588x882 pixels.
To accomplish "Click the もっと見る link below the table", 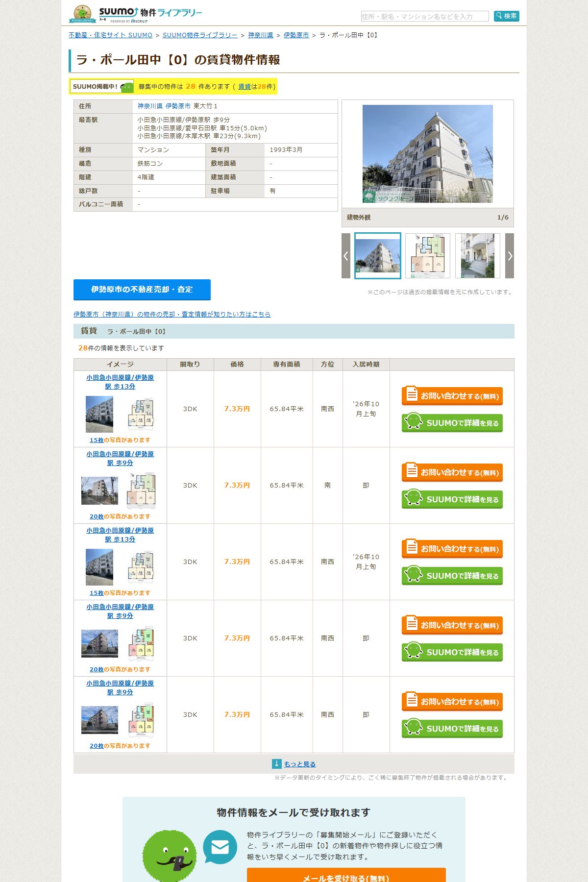I will 300,764.
